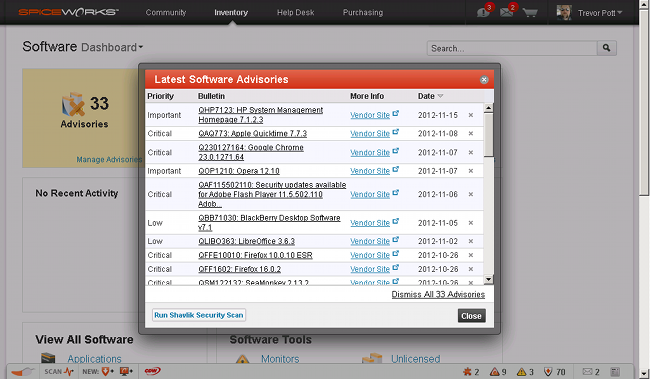Click the shield count 70 icon
This screenshot has width=650, height=379.
click(548, 372)
